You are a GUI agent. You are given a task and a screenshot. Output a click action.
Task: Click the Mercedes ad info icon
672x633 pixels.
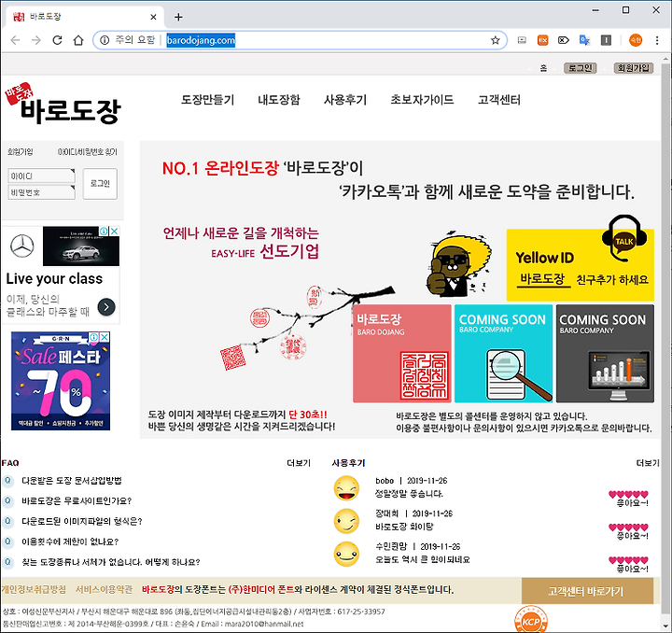[105, 232]
